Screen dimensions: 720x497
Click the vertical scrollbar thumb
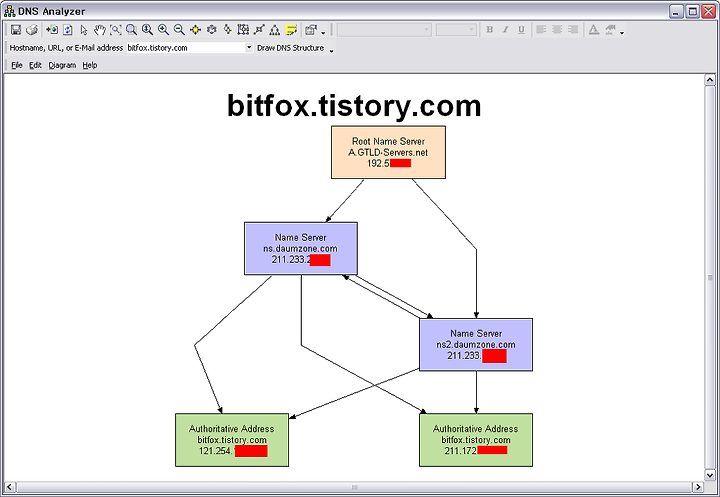(710, 277)
